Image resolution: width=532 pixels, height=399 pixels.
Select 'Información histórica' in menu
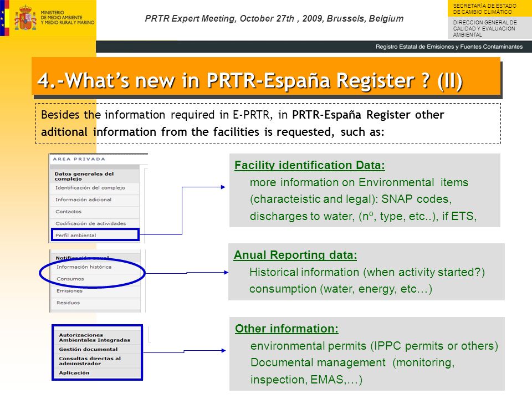click(84, 267)
